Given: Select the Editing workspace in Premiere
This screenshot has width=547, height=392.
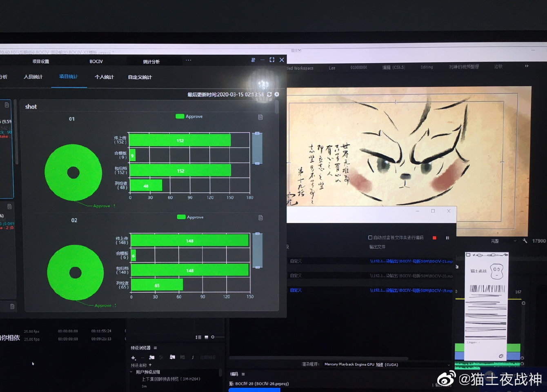Looking at the screenshot, I should pos(427,67).
